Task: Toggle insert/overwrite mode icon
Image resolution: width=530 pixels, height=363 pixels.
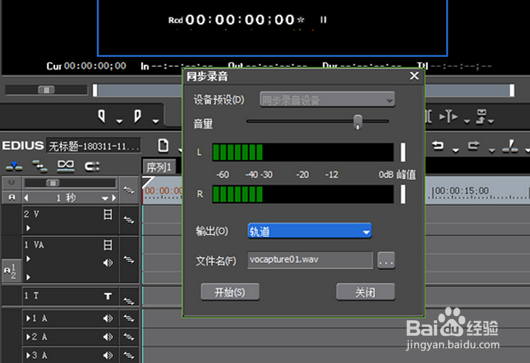Action: [14, 166]
